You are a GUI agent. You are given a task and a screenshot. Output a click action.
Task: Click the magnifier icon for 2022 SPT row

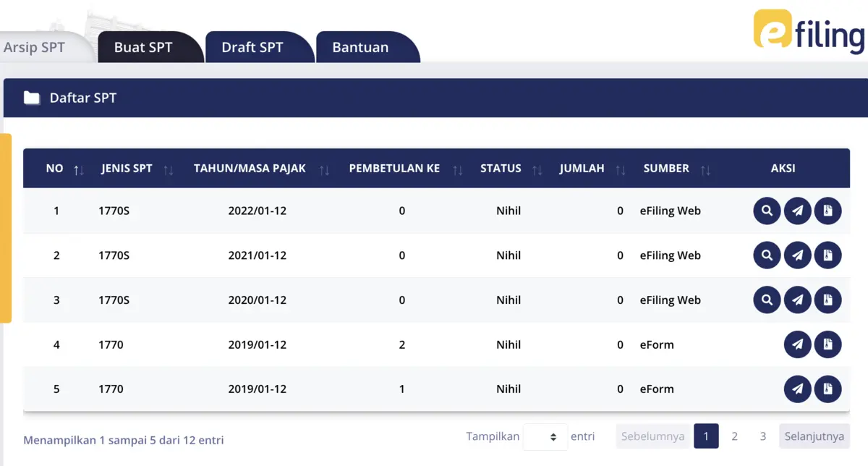coord(767,211)
